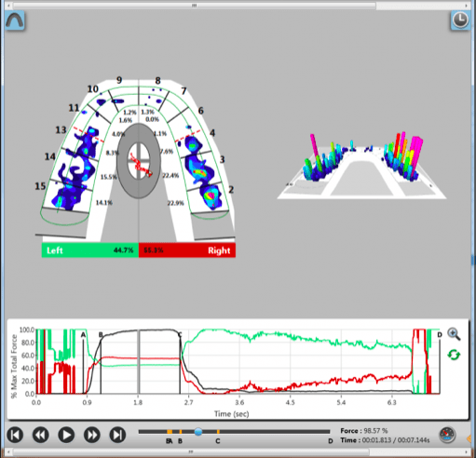Skip to last frame button
476x458 pixels.
point(117,435)
